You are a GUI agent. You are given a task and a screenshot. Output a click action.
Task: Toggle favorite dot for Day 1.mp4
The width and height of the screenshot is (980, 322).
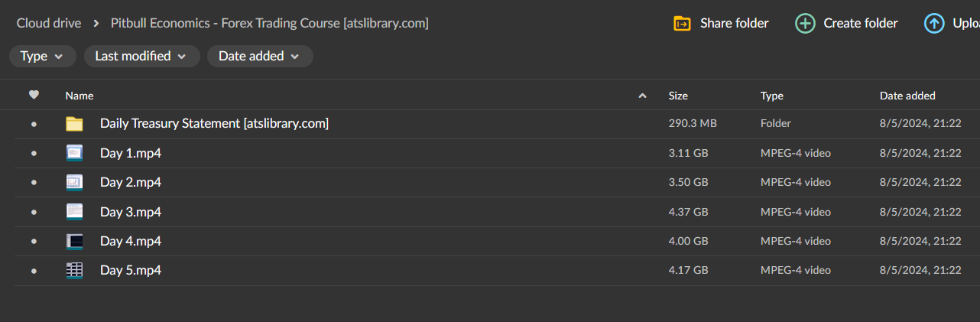point(34,153)
